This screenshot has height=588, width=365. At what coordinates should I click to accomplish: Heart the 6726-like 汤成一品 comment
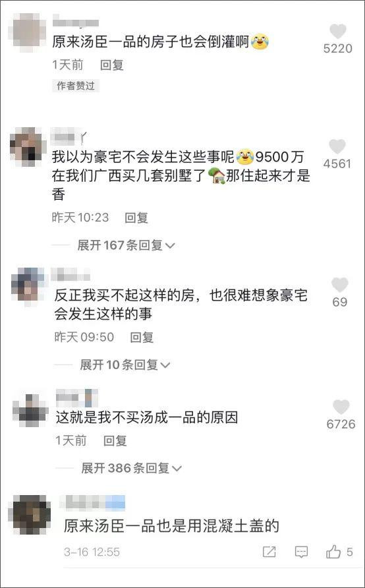(341, 407)
